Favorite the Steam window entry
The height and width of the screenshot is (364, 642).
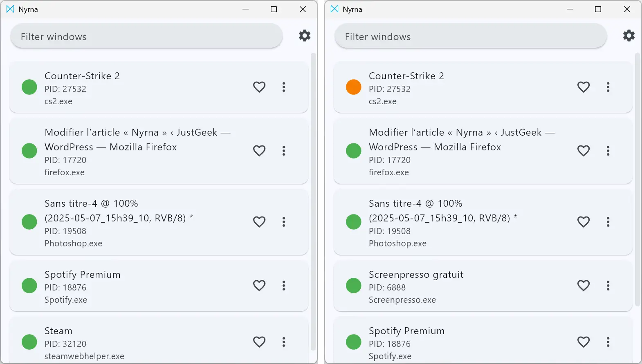259,342
